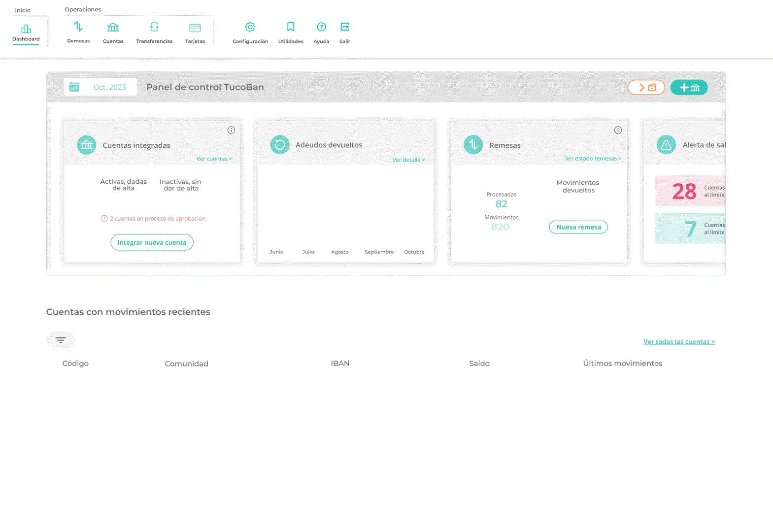Click the bank icon of Cuentas integradas

[x=87, y=145]
